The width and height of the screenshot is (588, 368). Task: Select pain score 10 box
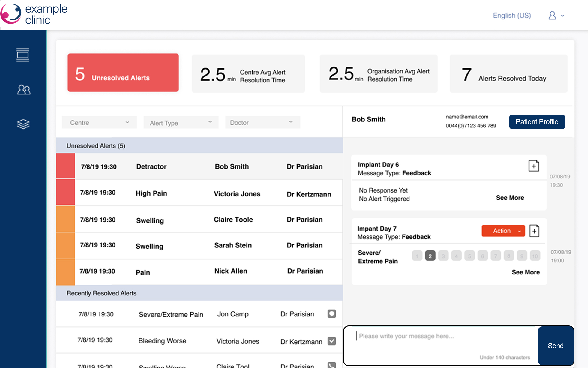click(535, 256)
